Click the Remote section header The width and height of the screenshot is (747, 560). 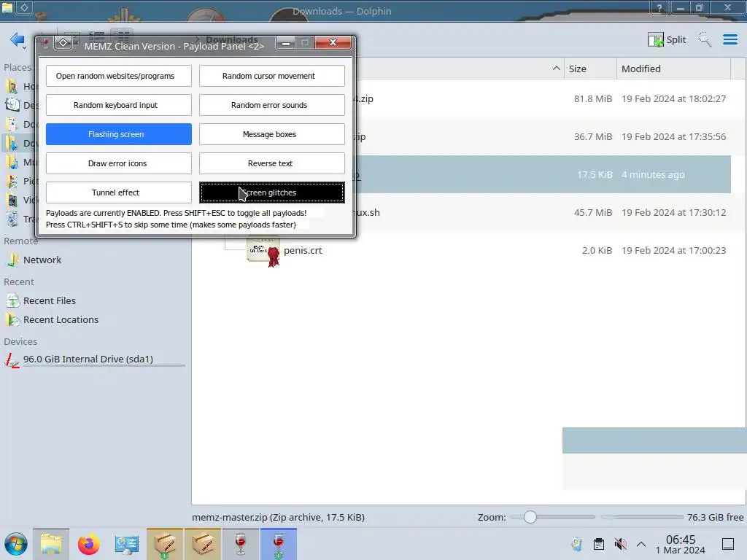point(20,241)
